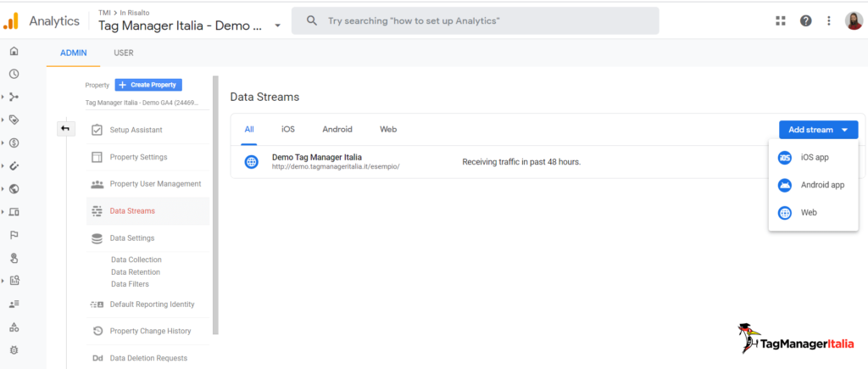Open the Add stream dropdown
The height and width of the screenshot is (369, 868).
click(818, 130)
